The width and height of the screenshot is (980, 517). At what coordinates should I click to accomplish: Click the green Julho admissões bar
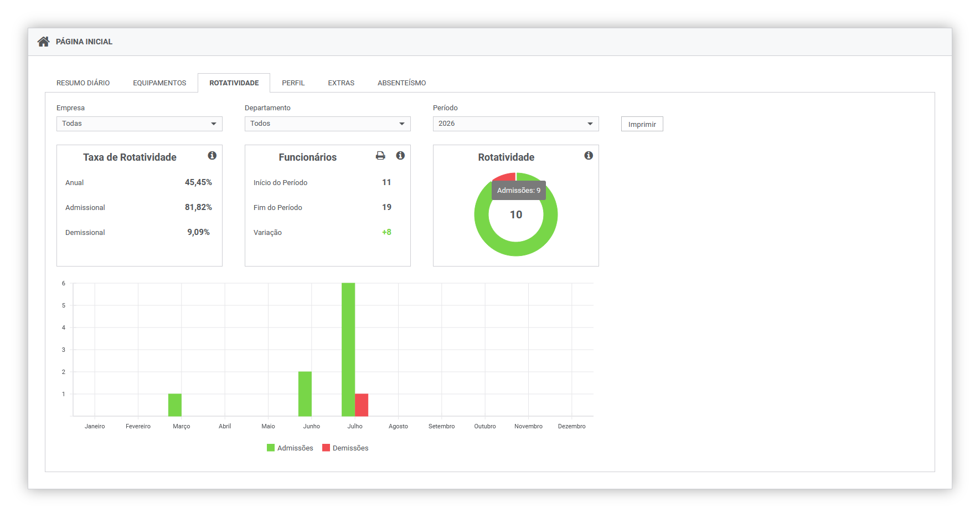click(348, 350)
